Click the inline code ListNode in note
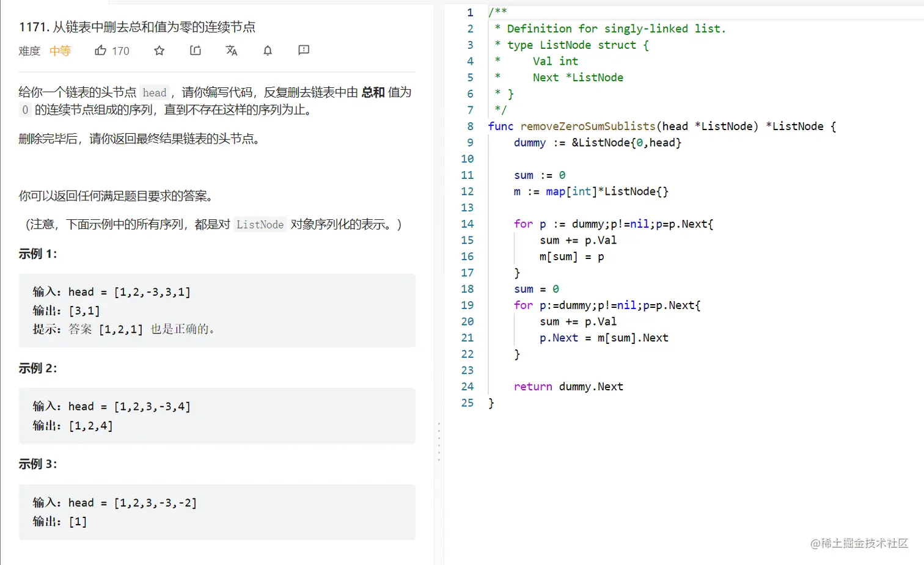The height and width of the screenshot is (565, 924). click(260, 224)
